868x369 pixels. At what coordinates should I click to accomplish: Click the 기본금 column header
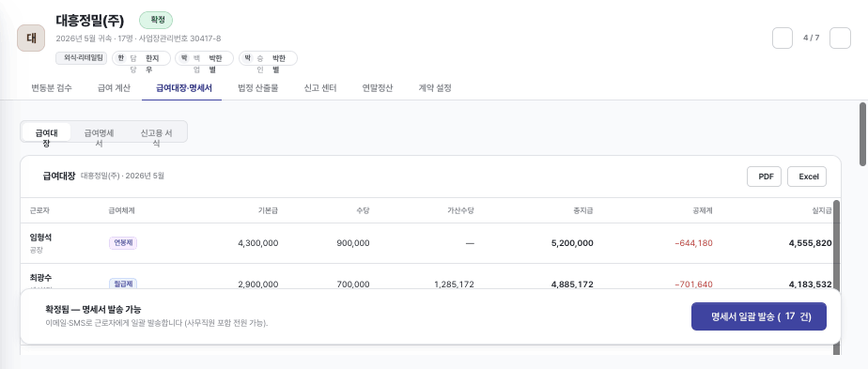(x=268, y=210)
